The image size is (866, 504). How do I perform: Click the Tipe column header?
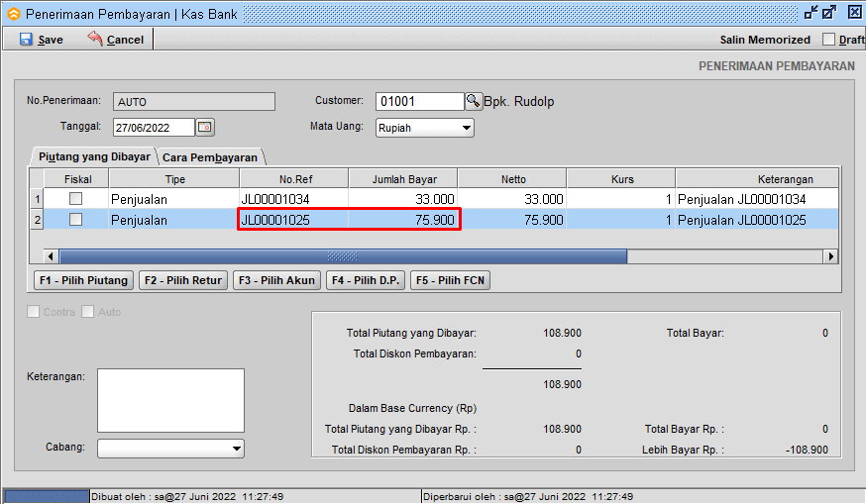coord(174,179)
